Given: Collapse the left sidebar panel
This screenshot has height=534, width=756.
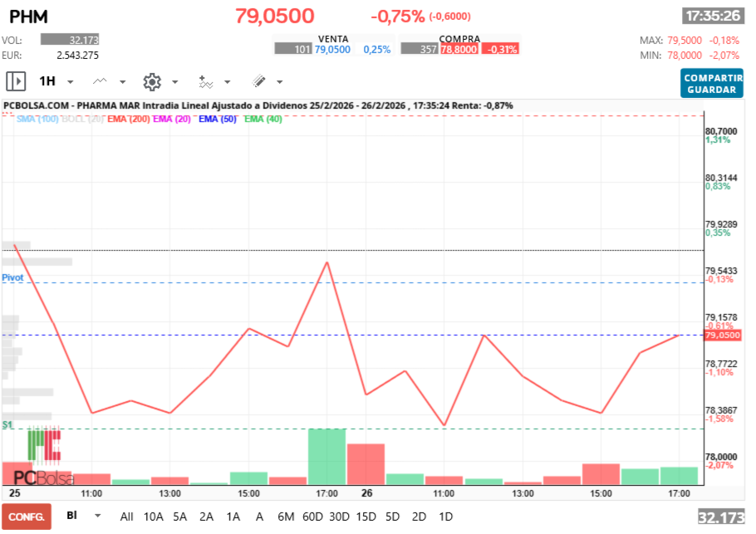Looking at the screenshot, I should 15,81.
